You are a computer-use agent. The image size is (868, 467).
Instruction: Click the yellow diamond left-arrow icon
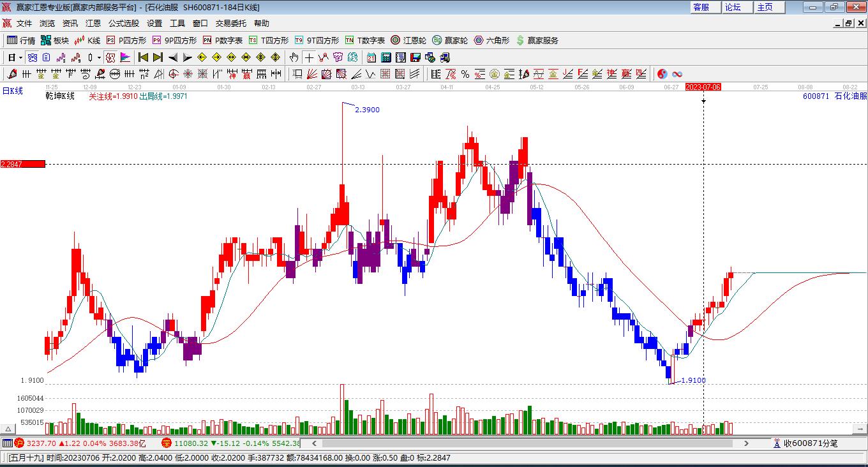pos(202,57)
